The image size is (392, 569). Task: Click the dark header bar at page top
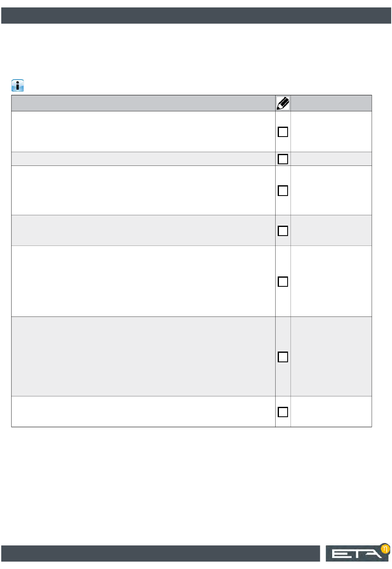pyautogui.click(x=196, y=15)
